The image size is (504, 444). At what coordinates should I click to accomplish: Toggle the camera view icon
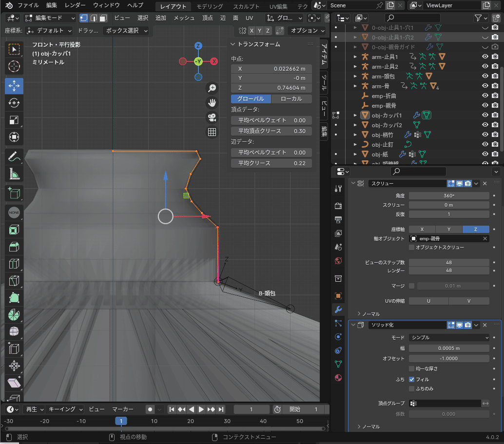point(212,117)
